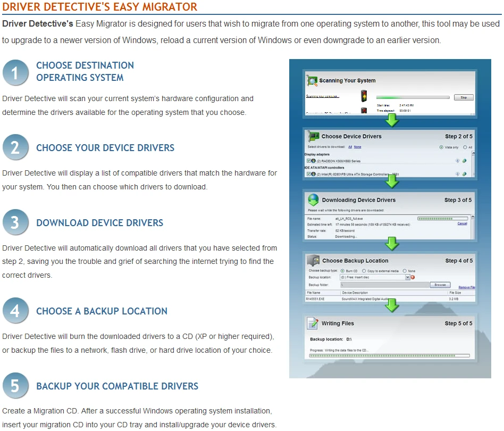Click the Writing Files progress bar

coord(389,356)
